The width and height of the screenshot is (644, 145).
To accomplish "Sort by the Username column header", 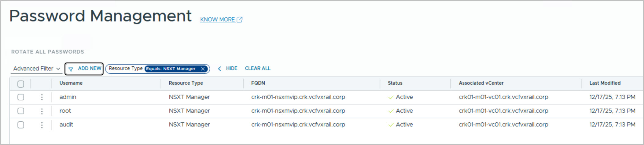I will click(x=71, y=83).
